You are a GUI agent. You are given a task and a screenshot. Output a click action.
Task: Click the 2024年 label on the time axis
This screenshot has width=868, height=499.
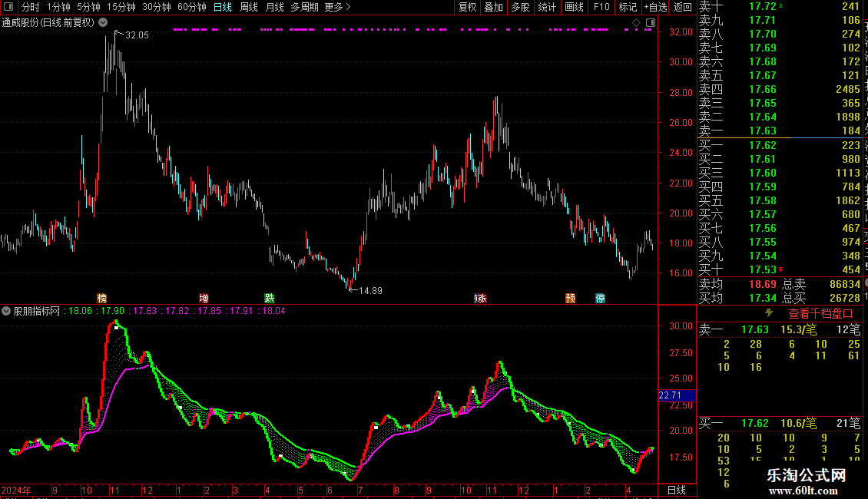click(x=16, y=490)
